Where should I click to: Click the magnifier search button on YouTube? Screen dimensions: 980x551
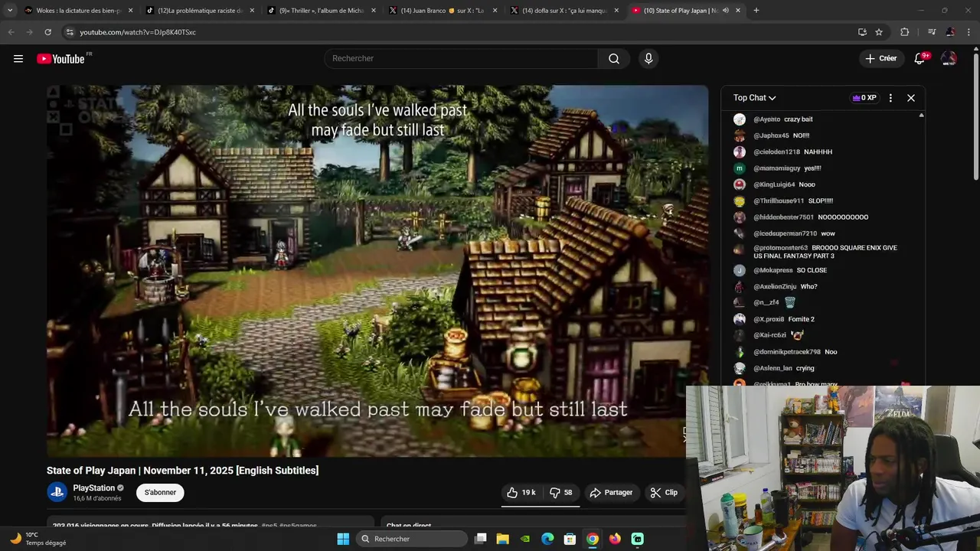(614, 59)
